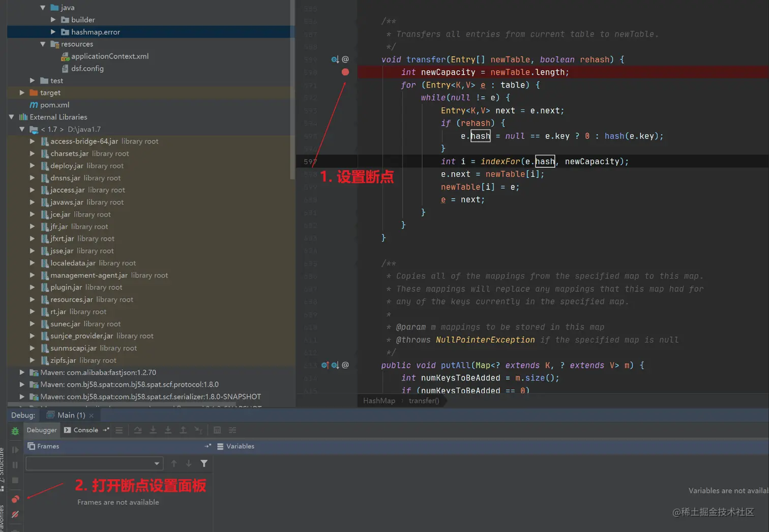Expand Maven fastjson 1.2.70 library
The height and width of the screenshot is (532, 769).
pos(22,372)
